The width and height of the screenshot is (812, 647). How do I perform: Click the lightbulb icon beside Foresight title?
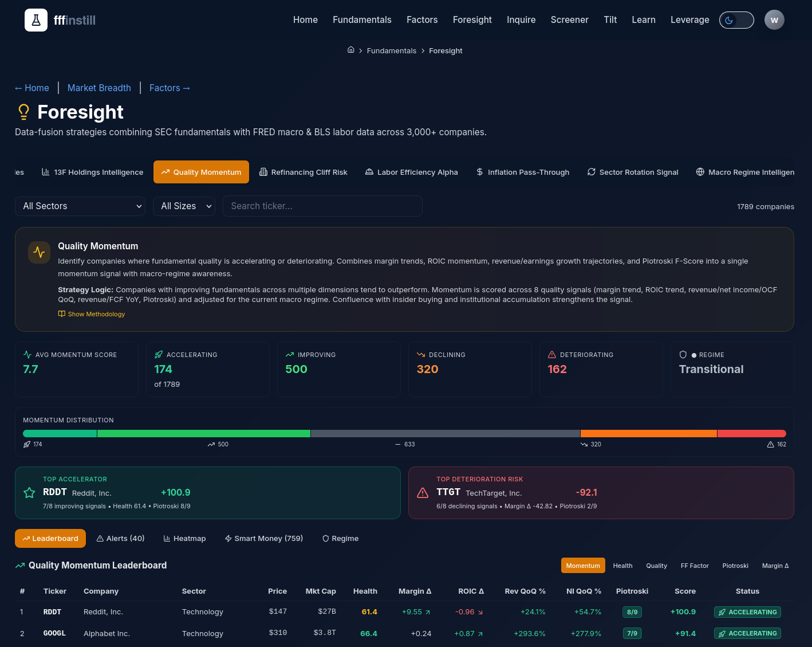tap(23, 112)
